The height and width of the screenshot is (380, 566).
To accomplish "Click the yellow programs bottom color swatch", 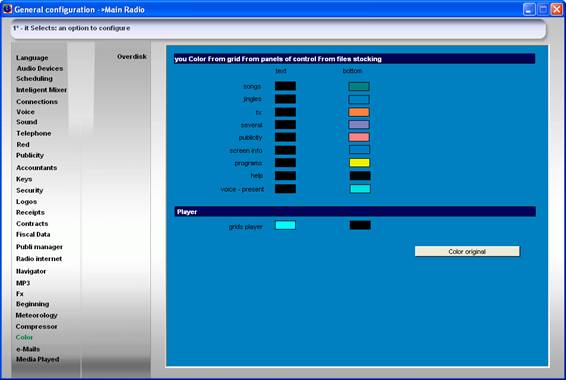I will tap(360, 162).
